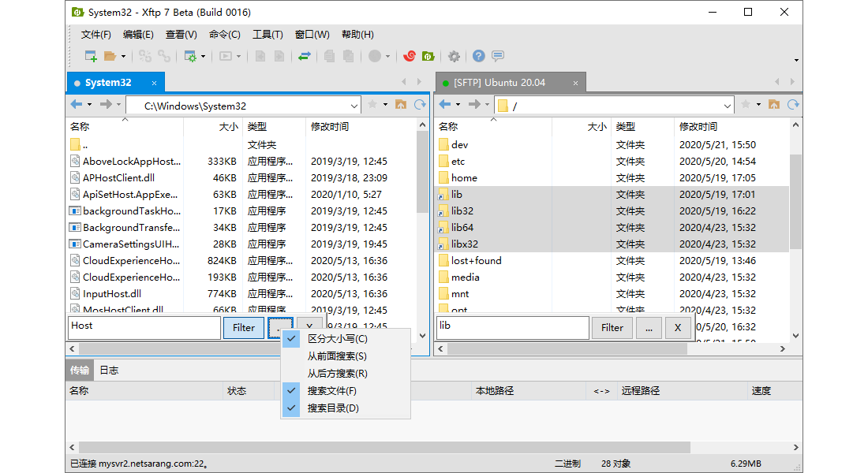Select 从后方搜索(R) search option
This screenshot has width=868, height=473.
point(346,374)
